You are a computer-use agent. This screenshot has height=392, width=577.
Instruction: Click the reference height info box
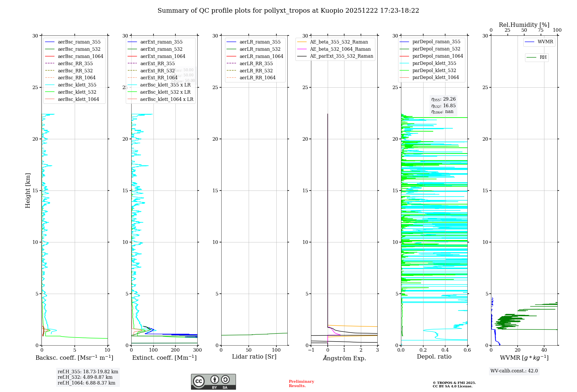point(88,377)
